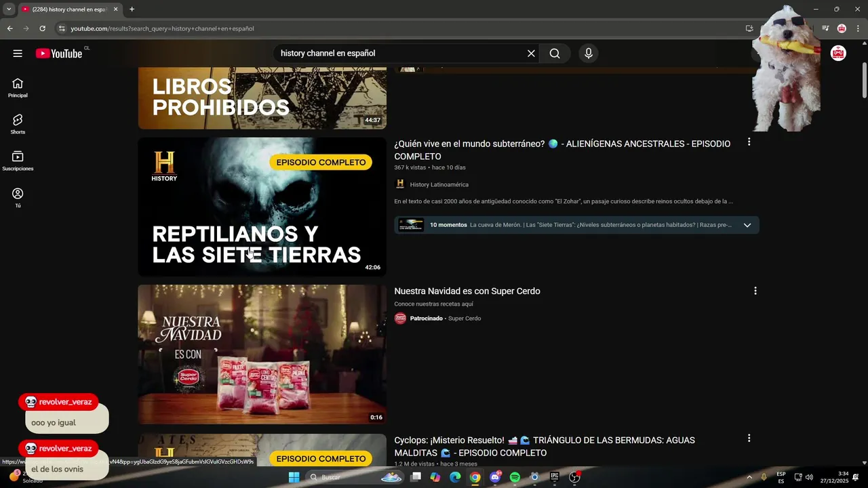Screen dimensions: 868x488
Task: Open Microsoft Edge from the taskbar
Action: pos(455,477)
